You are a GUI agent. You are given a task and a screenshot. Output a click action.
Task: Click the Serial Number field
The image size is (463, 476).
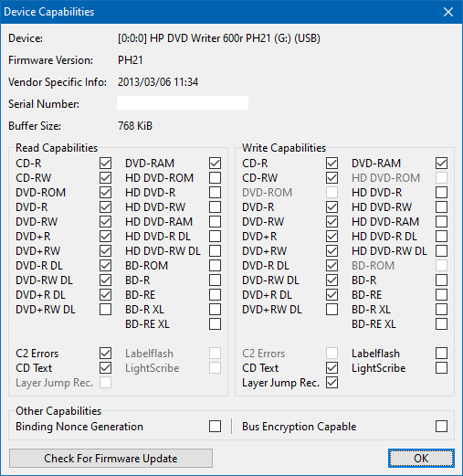(183, 103)
